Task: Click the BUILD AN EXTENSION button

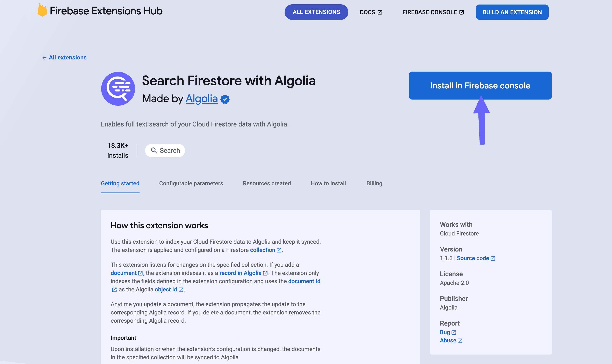Action: [x=512, y=12]
